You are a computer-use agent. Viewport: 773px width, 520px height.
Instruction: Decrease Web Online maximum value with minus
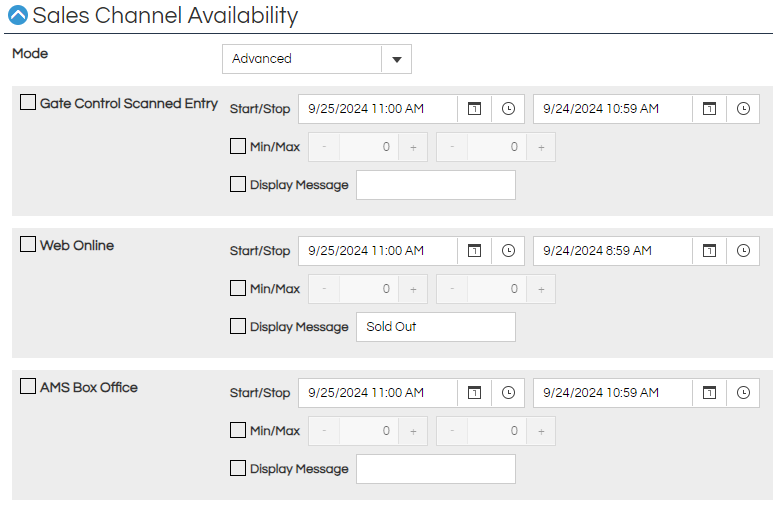[452, 289]
